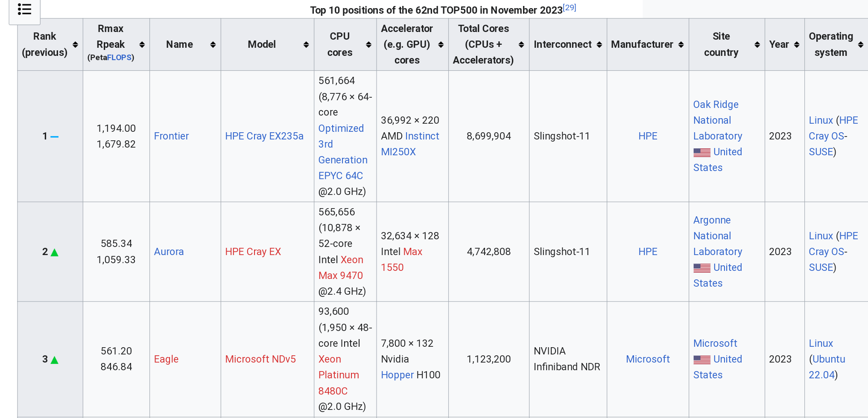Image resolution: width=868 pixels, height=418 pixels.
Task: Sort by Site country column arrows
Action: pyautogui.click(x=757, y=45)
